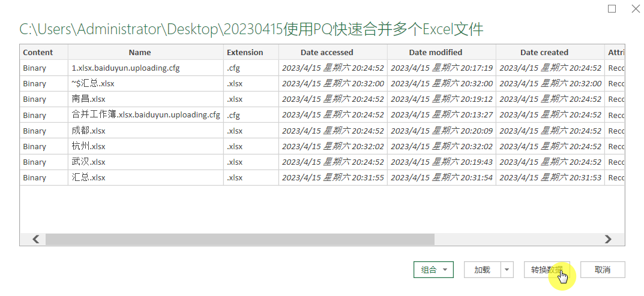Click the file name 南昌.xlsx
The height and width of the screenshot is (296, 644).
coord(88,99)
